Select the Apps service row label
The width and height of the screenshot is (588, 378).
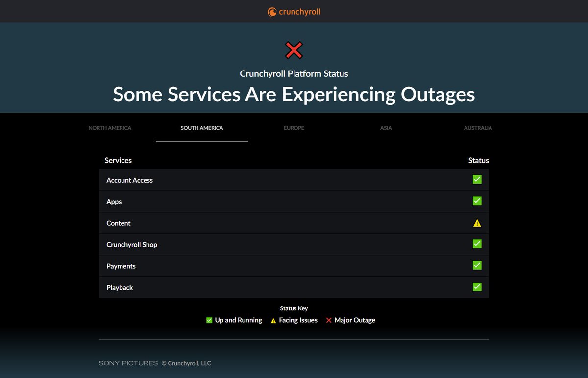[x=114, y=202]
